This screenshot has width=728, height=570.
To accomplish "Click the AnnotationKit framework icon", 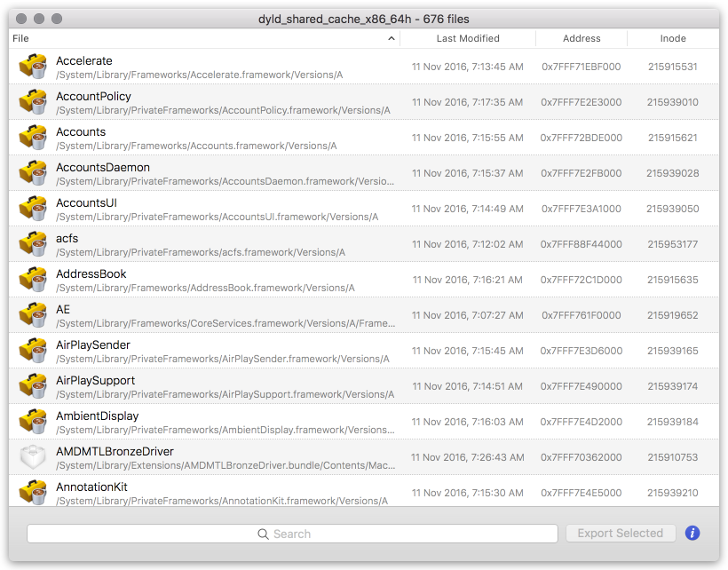I will 32,493.
